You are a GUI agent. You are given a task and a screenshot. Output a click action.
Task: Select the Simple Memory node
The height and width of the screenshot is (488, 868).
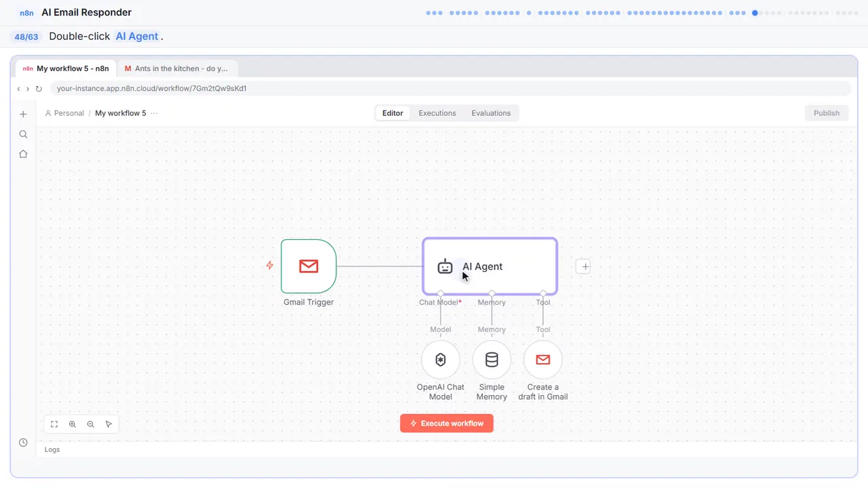(x=492, y=360)
